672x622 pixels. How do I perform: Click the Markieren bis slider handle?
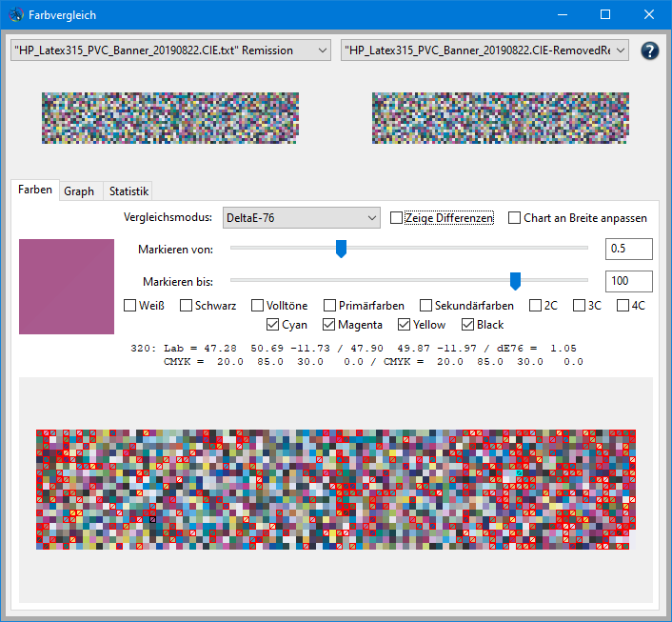pyautogui.click(x=515, y=280)
